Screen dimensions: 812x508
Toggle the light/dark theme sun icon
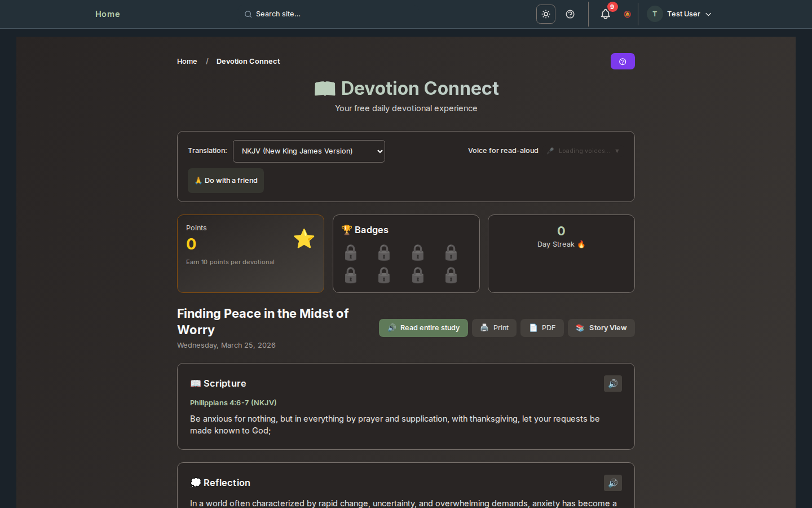pyautogui.click(x=545, y=14)
